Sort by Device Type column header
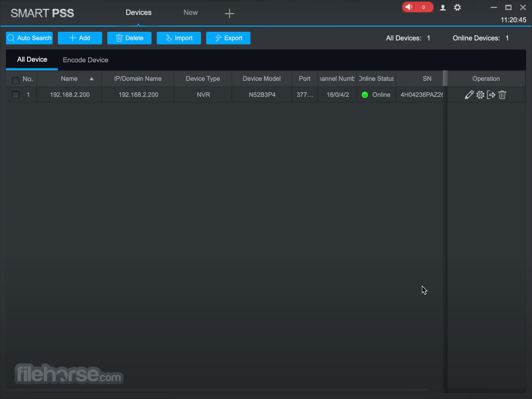The image size is (532, 399). click(203, 79)
